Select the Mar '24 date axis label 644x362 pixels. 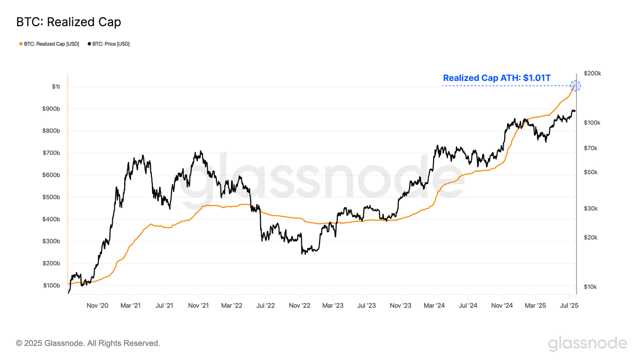pyautogui.click(x=434, y=305)
